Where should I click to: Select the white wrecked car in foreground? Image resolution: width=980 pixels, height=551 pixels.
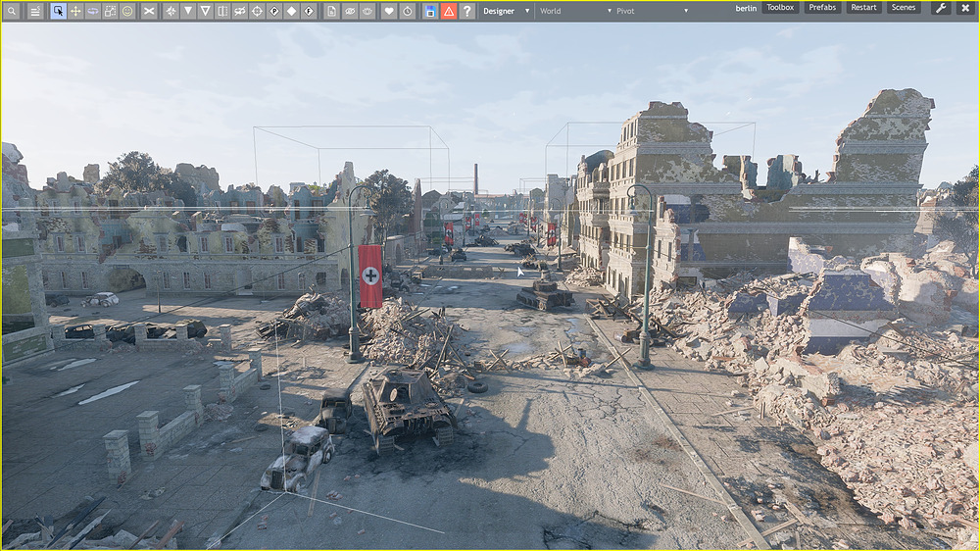click(298, 459)
